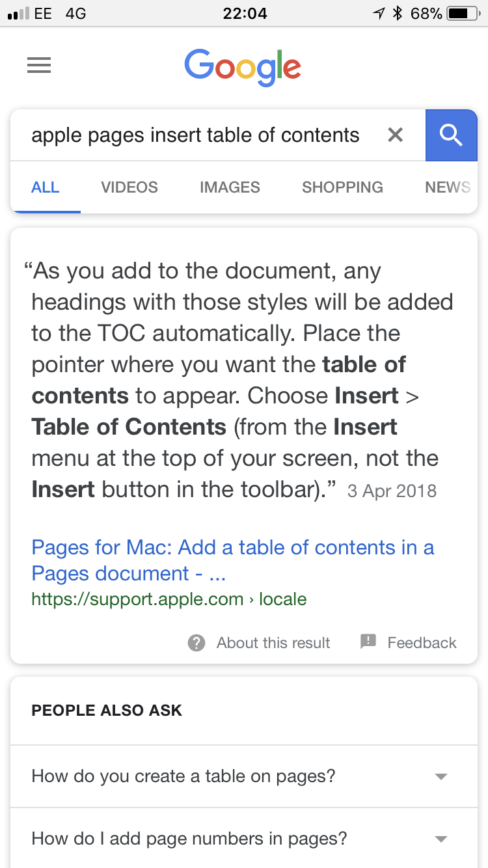Visit the support.apple.com URL

(x=169, y=599)
